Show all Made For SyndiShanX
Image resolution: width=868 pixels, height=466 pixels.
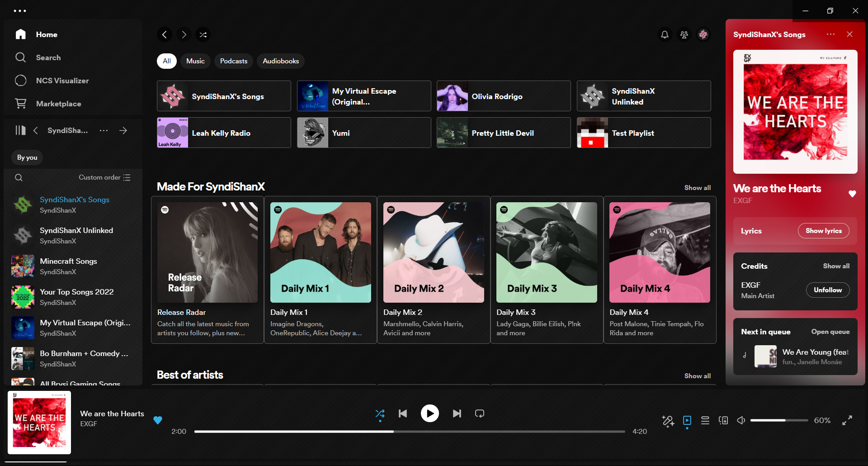click(x=697, y=188)
